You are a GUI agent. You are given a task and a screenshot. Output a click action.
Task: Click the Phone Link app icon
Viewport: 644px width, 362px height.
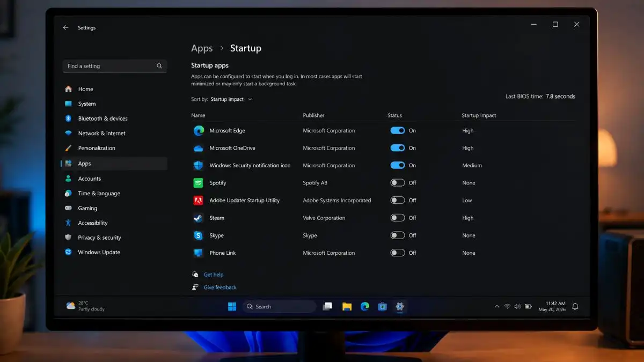(199, 253)
